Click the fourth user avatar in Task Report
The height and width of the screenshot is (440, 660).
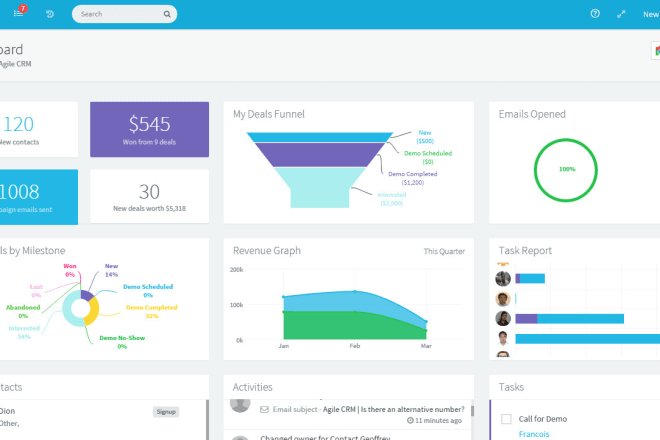tap(503, 339)
